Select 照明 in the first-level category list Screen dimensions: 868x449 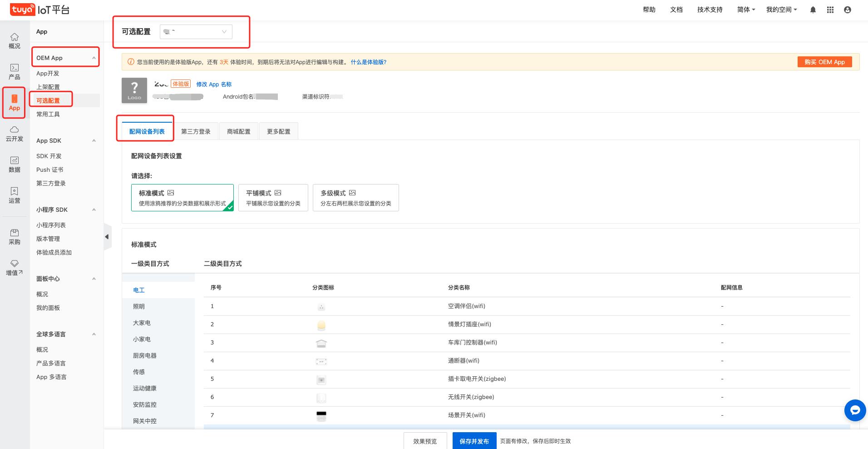pos(139,307)
